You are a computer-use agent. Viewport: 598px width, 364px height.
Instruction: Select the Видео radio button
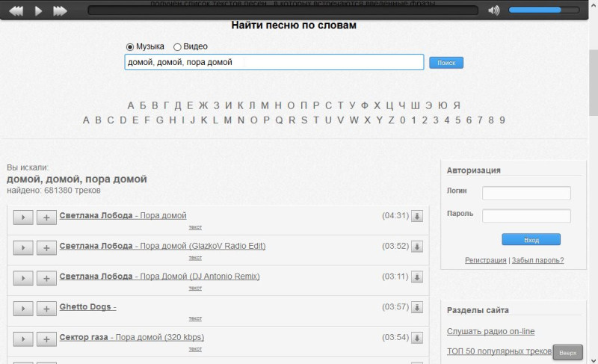[x=177, y=47]
